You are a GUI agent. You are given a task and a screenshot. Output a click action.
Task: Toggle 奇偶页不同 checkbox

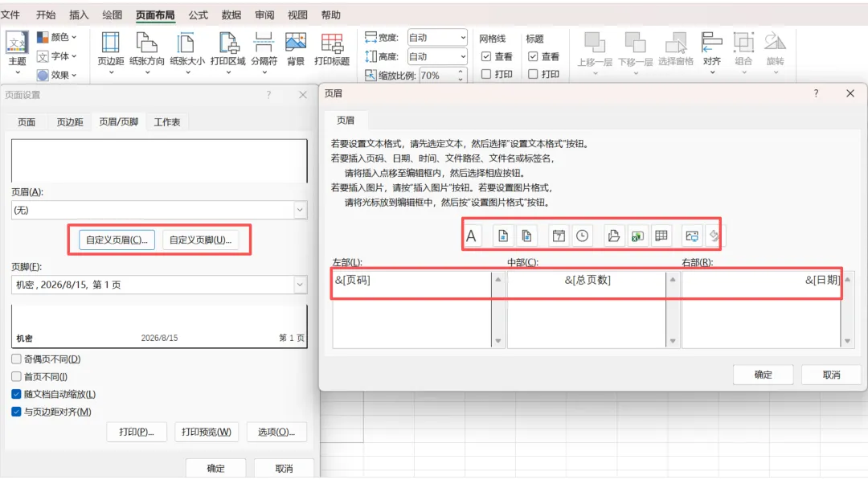coord(17,359)
